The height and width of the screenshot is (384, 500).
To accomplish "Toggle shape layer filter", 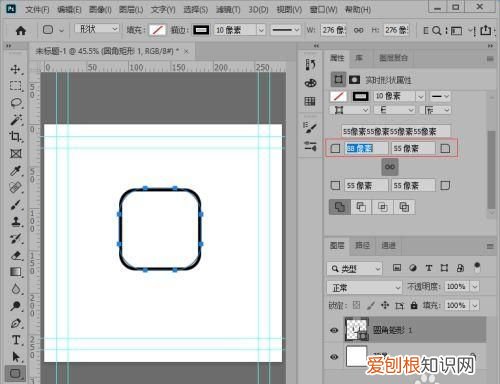I will (x=444, y=268).
